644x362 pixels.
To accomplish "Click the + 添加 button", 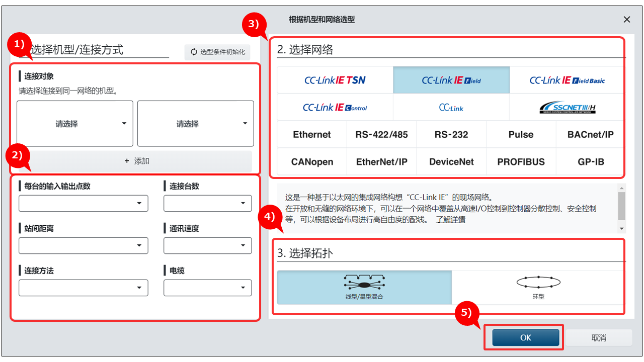I will coord(136,161).
